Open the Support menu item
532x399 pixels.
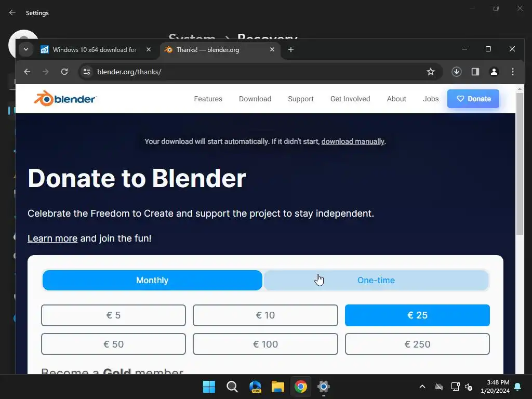coord(301,99)
